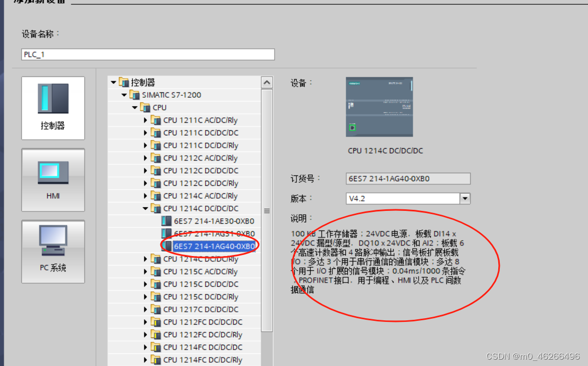
Task: Select CPU 1211C AC/DC/Rly entry
Action: (x=200, y=121)
